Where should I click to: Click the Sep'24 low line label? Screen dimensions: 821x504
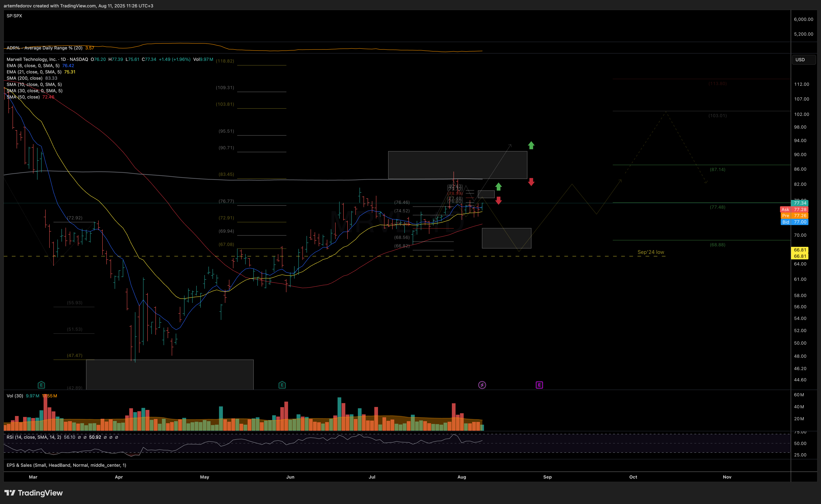click(651, 252)
